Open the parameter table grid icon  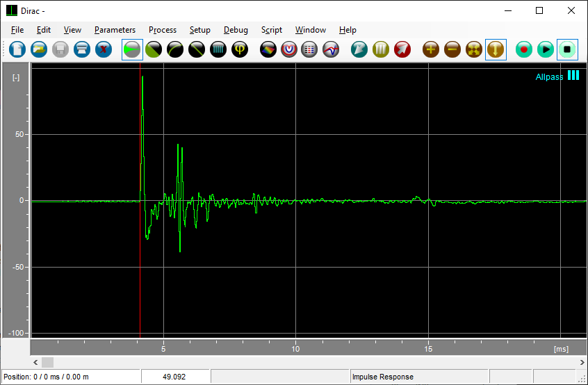coord(309,49)
